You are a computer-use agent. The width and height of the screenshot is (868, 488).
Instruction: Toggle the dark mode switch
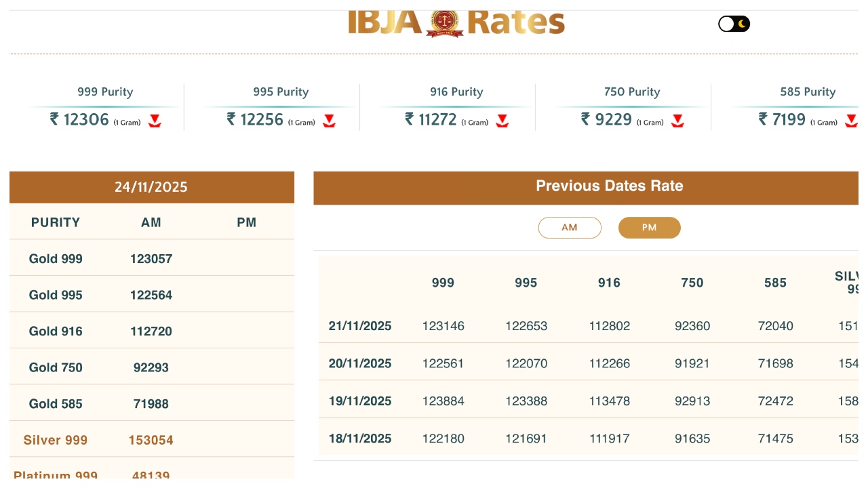point(734,24)
